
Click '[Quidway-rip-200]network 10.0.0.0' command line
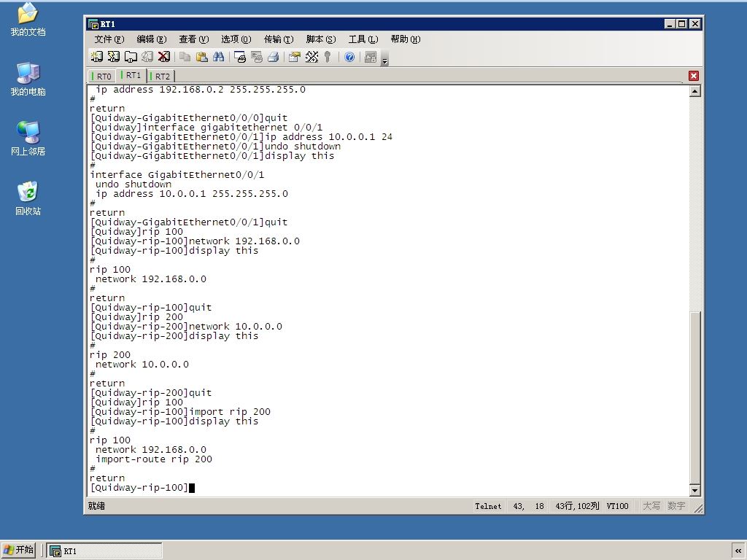186,327
